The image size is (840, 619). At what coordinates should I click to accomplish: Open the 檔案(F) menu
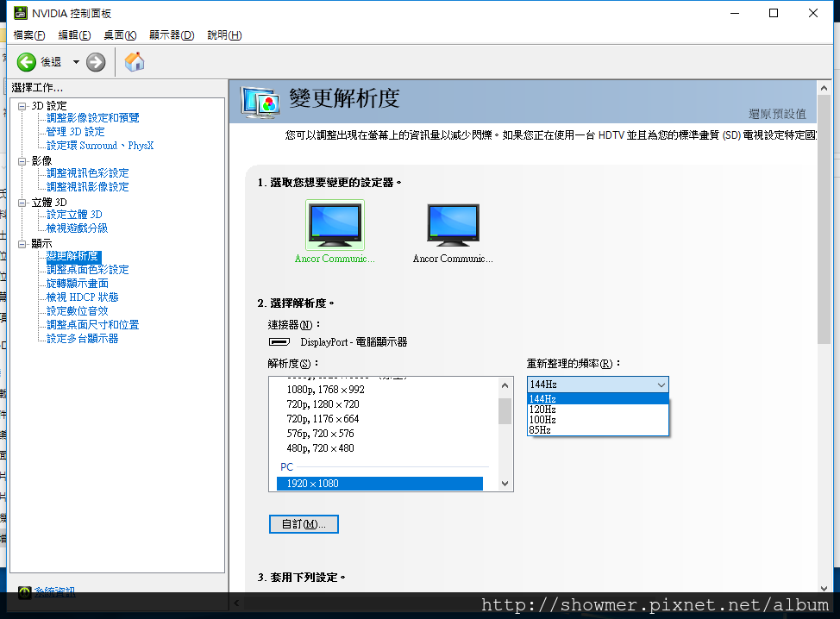point(29,35)
